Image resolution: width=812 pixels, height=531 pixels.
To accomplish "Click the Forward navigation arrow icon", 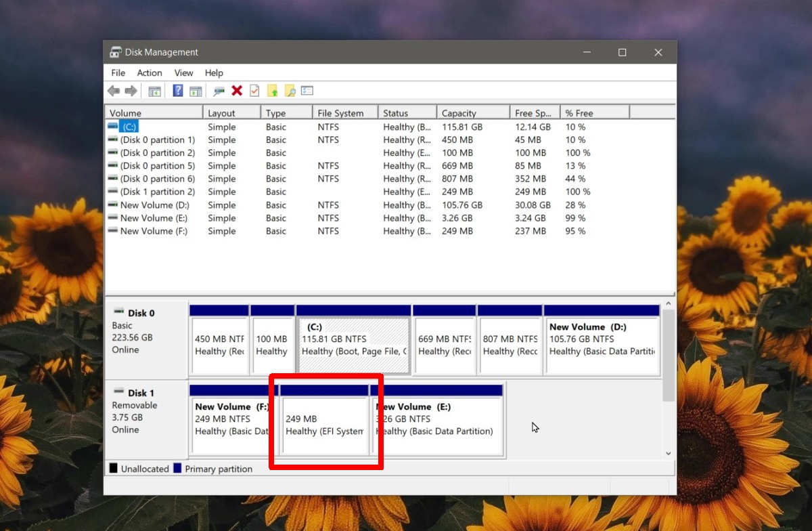I will (x=131, y=91).
